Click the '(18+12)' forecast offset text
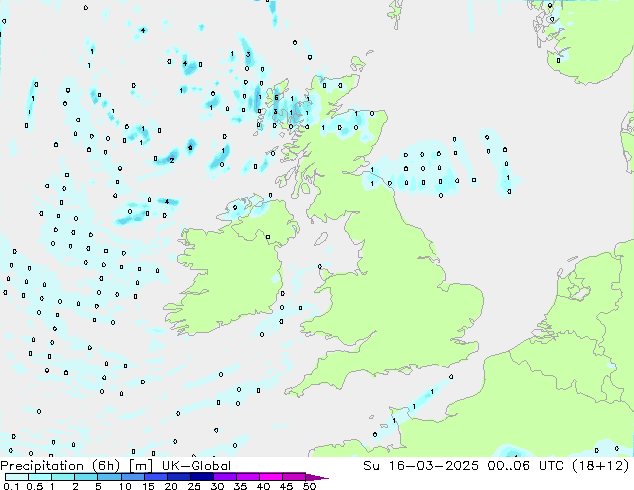The width and height of the screenshot is (634, 490). coord(600,465)
